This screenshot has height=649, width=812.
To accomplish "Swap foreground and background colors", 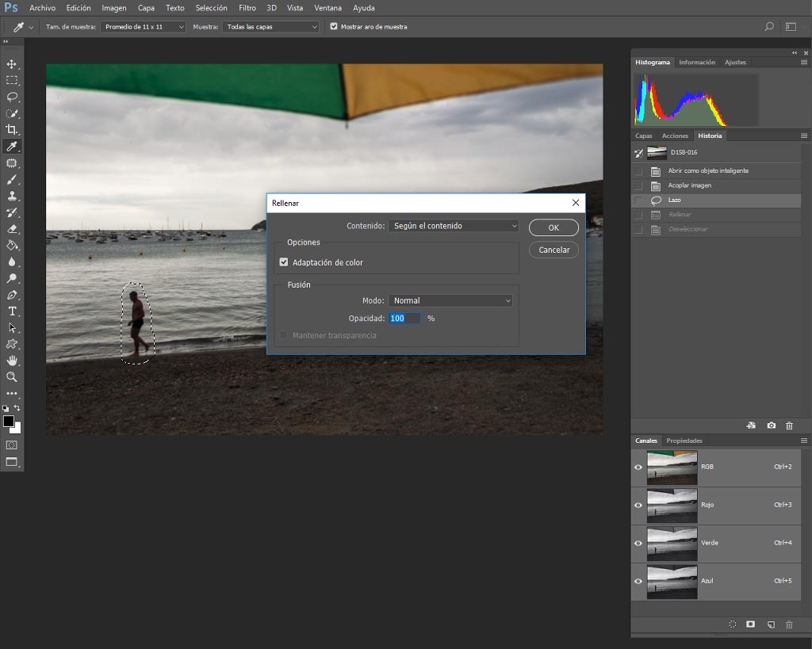I will pyautogui.click(x=17, y=408).
